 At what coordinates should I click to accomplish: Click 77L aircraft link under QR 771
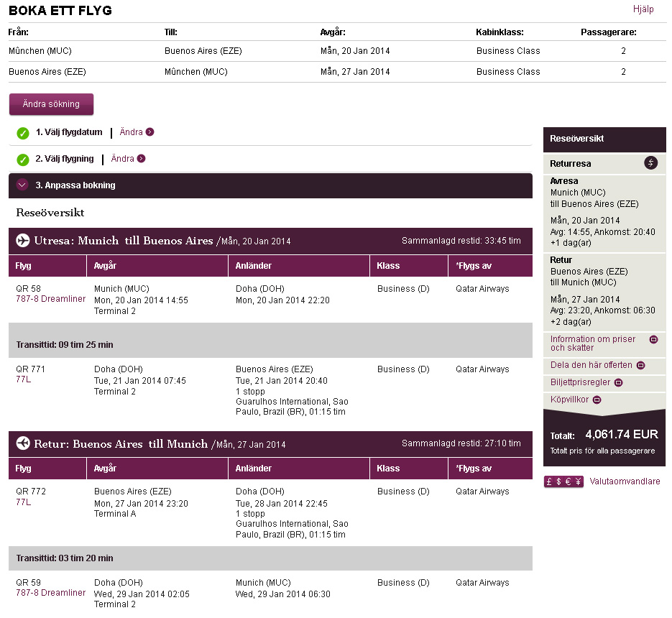[x=24, y=379]
